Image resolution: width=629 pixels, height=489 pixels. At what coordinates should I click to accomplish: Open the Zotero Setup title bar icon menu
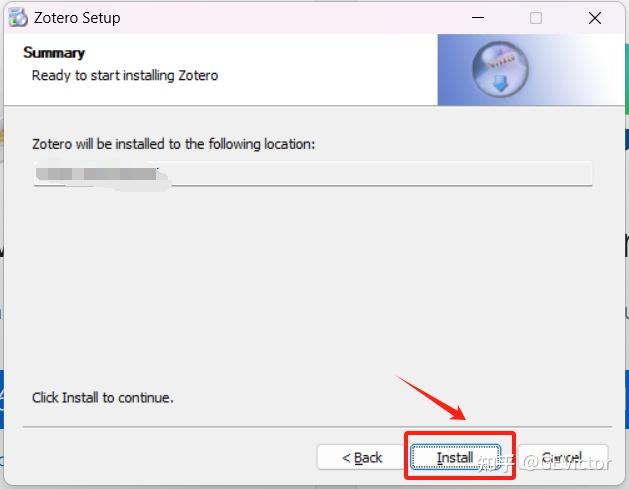[x=18, y=18]
